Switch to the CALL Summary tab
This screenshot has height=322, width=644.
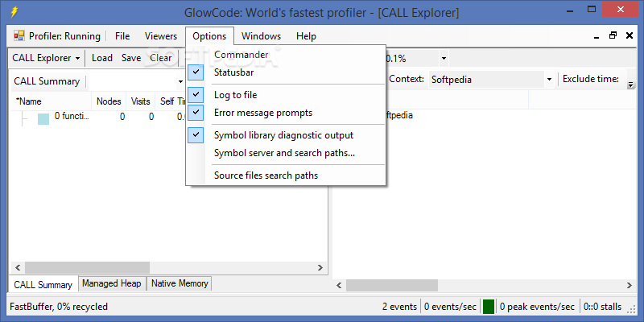(x=43, y=285)
